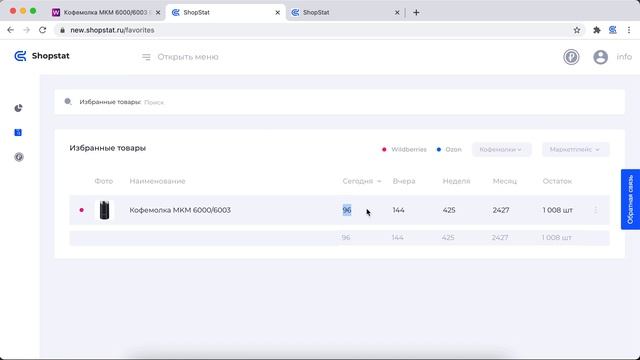This screenshot has width=640, height=360.
Task: Click the 'Фото' column header
Action: click(104, 181)
